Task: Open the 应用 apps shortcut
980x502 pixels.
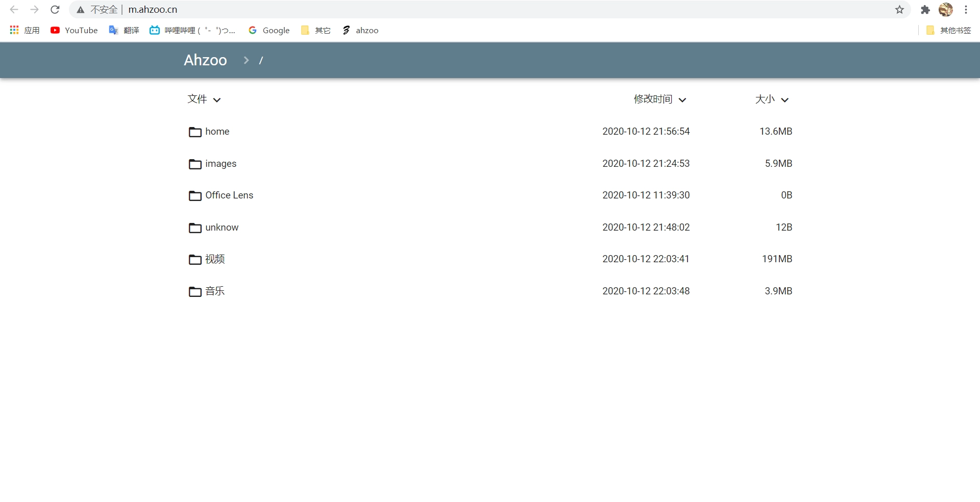Action: pyautogui.click(x=24, y=31)
